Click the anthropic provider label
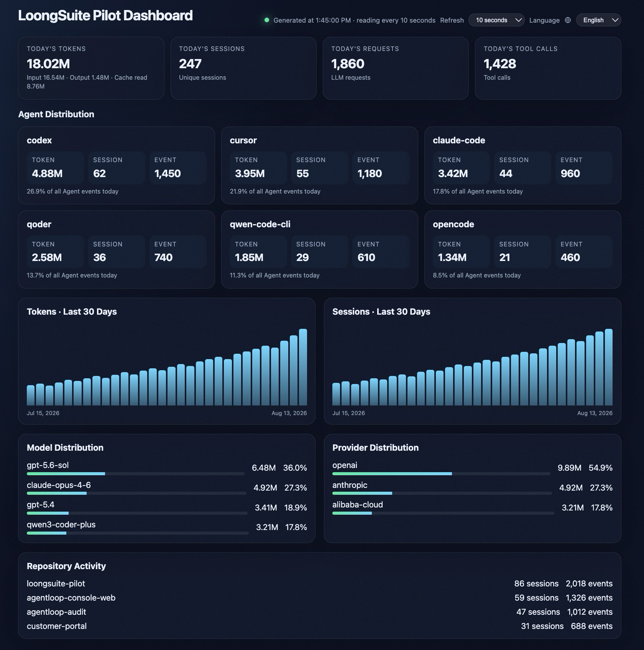The height and width of the screenshot is (650, 644). 350,485
